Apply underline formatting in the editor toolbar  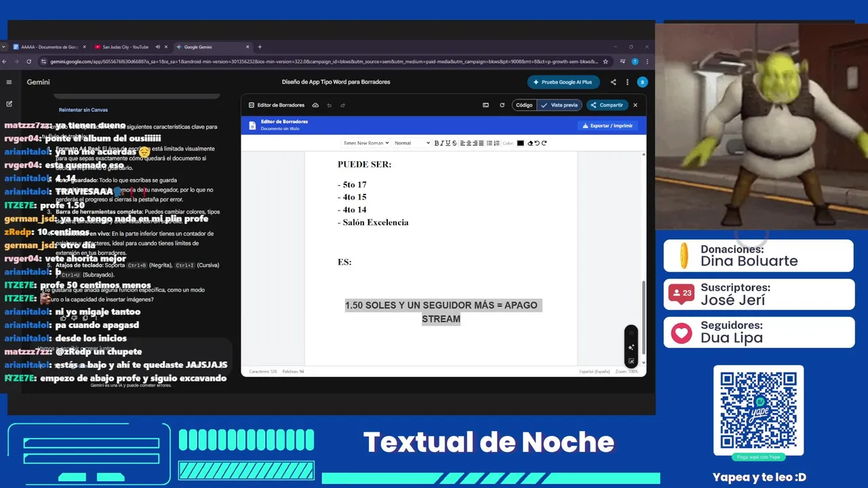(448, 143)
